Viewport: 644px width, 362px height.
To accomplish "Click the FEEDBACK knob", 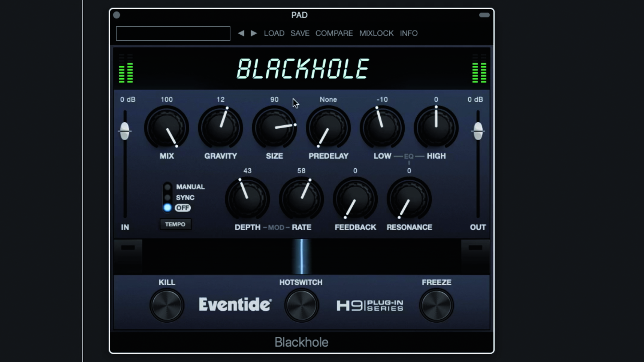I will [355, 199].
